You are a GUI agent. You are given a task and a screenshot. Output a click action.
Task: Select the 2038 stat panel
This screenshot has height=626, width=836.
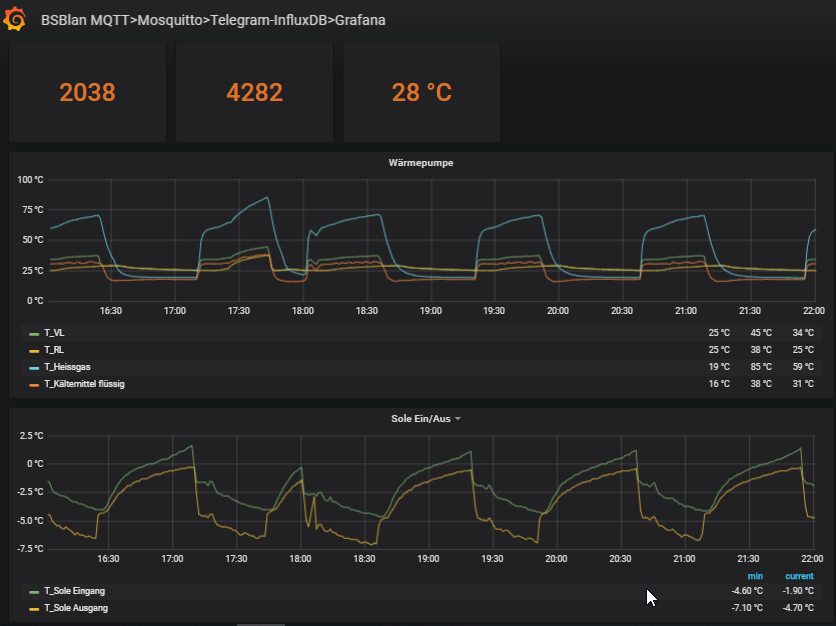(x=87, y=92)
